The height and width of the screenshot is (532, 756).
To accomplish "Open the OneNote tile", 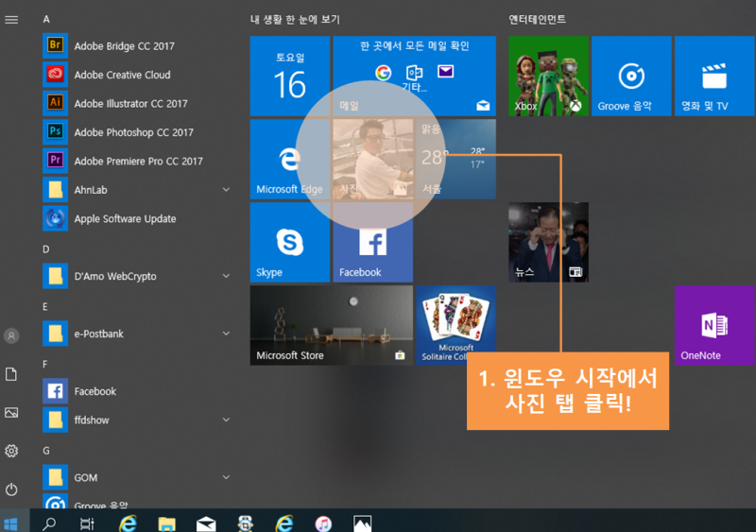I will click(714, 325).
